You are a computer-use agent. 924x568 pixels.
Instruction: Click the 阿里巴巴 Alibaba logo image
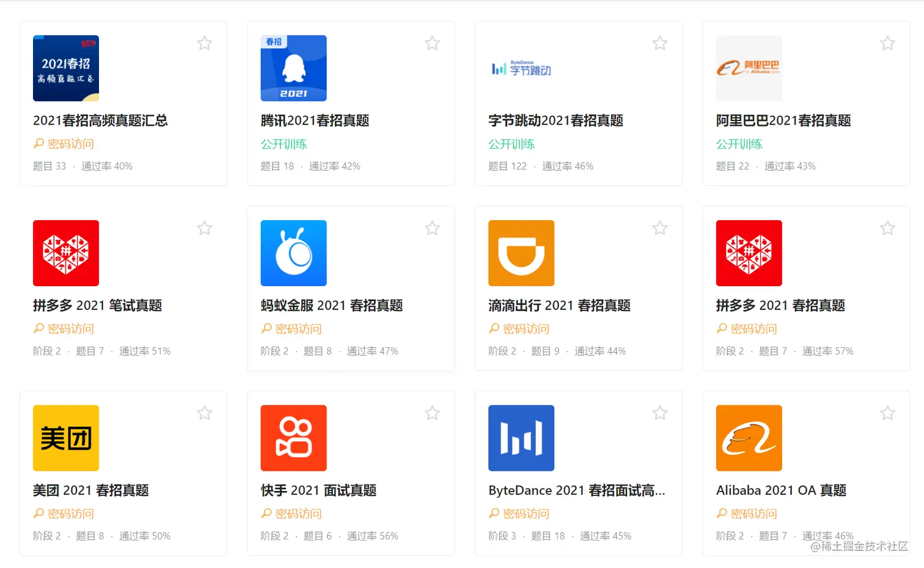click(749, 68)
